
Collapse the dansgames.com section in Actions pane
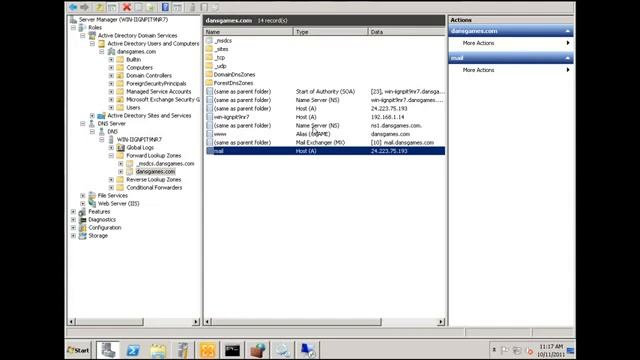pyautogui.click(x=567, y=31)
